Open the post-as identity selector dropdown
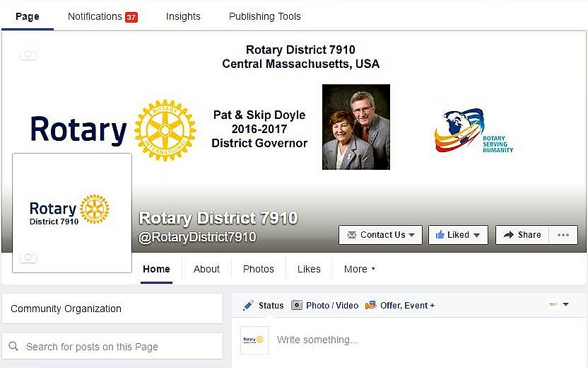Screen dimensions: 588x368 click(558, 305)
